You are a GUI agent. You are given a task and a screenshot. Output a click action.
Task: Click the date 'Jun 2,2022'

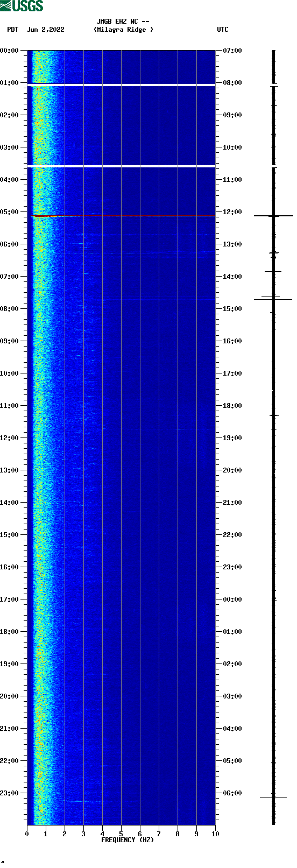point(46,30)
